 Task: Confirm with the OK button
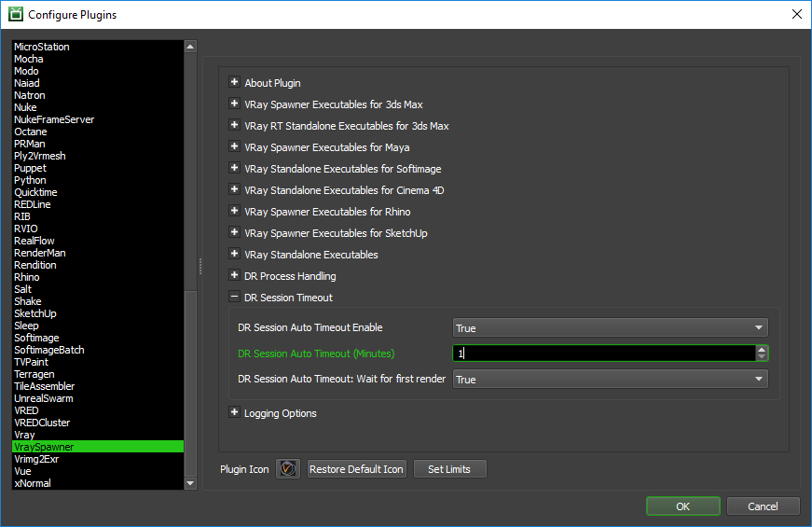point(682,506)
